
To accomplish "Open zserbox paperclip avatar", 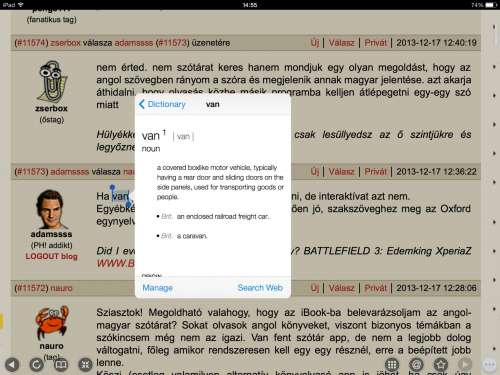I will pos(52,81).
